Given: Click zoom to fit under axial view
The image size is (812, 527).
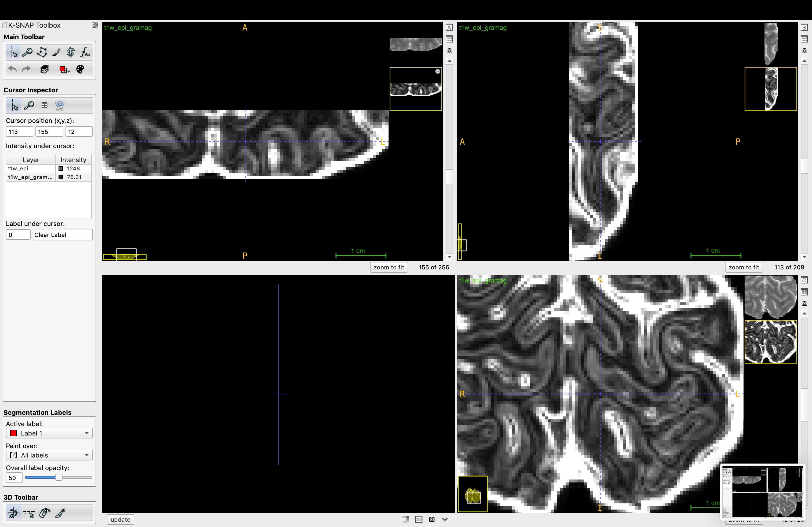Looking at the screenshot, I should click(x=389, y=267).
